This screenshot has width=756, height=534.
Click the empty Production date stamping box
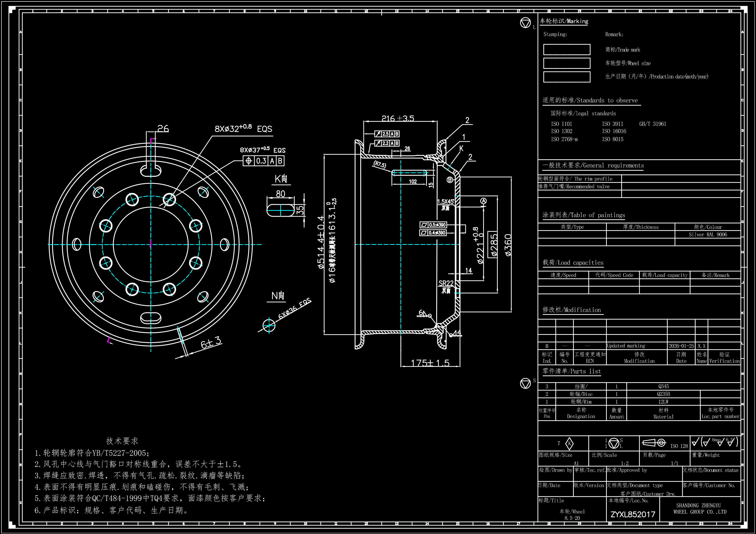[x=567, y=77]
